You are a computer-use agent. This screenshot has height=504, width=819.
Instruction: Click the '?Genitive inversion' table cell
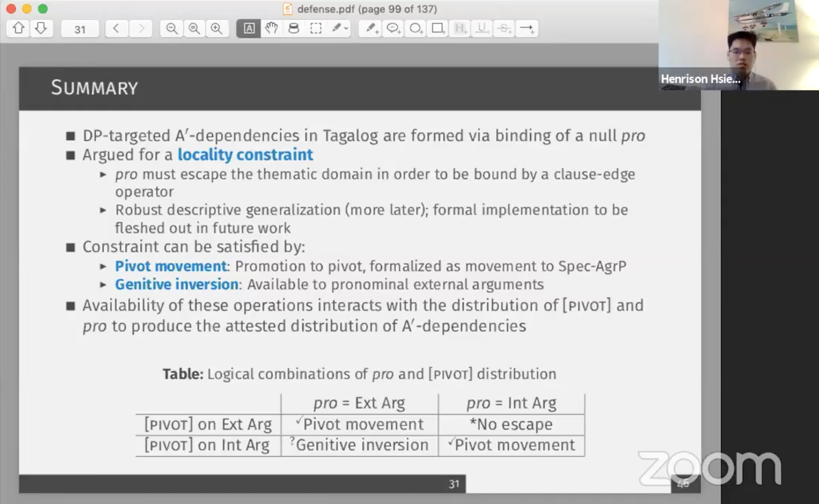tap(359, 445)
